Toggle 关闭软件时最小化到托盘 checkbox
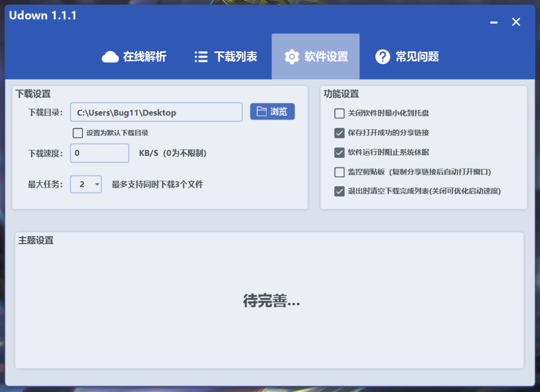Screen dimensions: 540x392 pyautogui.click(x=339, y=113)
